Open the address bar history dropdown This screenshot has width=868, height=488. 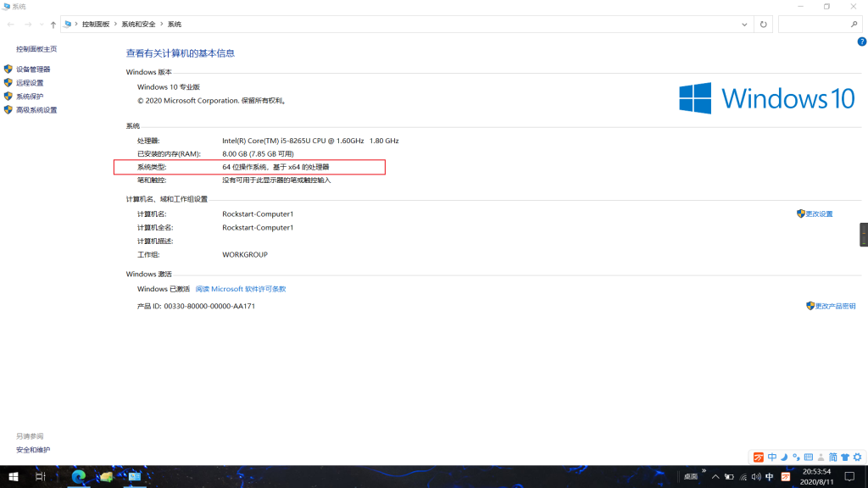[744, 25]
